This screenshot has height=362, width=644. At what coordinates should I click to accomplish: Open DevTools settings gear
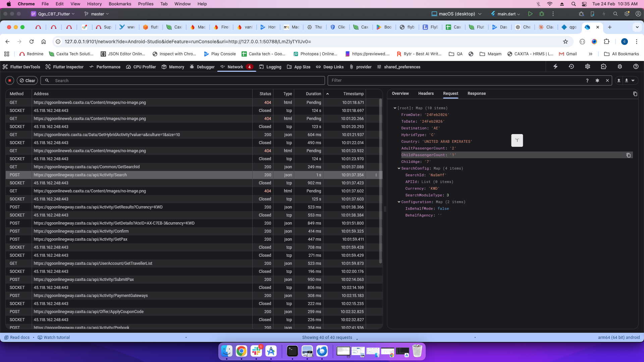pyautogui.click(x=587, y=67)
